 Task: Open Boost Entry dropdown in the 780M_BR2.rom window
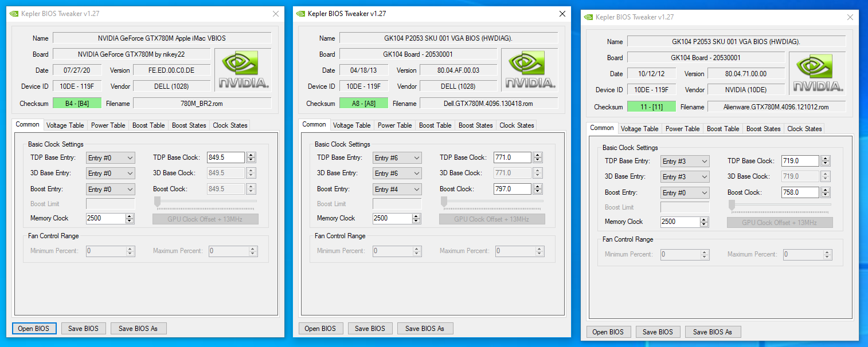pos(111,190)
